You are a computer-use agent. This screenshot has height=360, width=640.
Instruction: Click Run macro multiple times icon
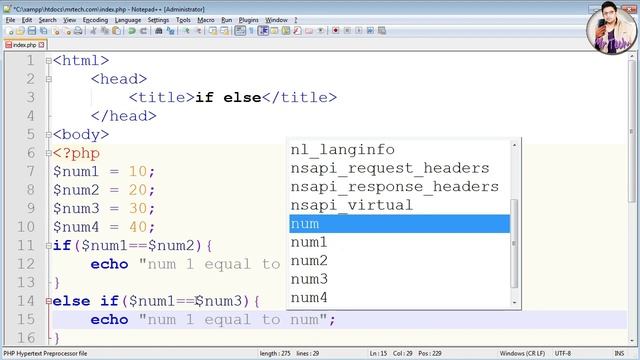[x=370, y=31]
